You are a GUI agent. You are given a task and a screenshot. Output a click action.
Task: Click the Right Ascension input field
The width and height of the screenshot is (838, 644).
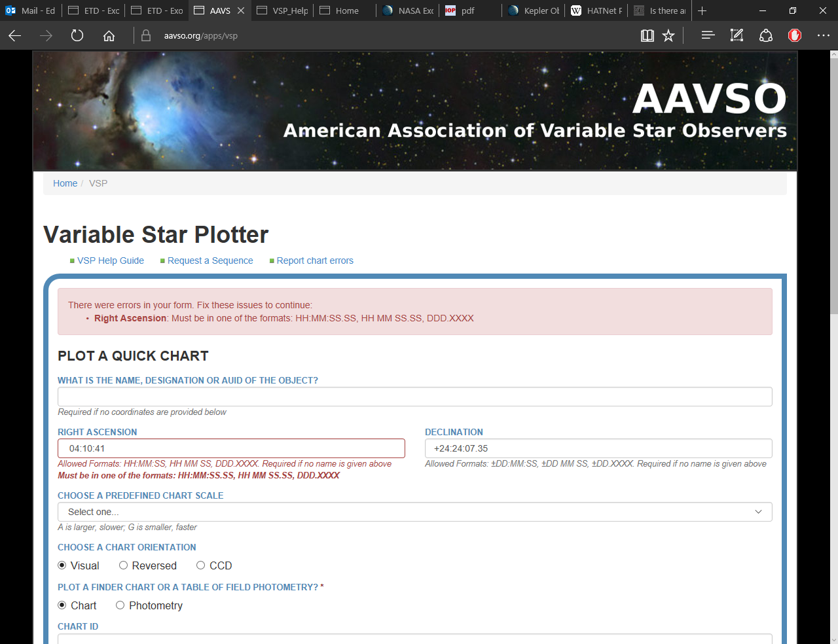pos(231,448)
